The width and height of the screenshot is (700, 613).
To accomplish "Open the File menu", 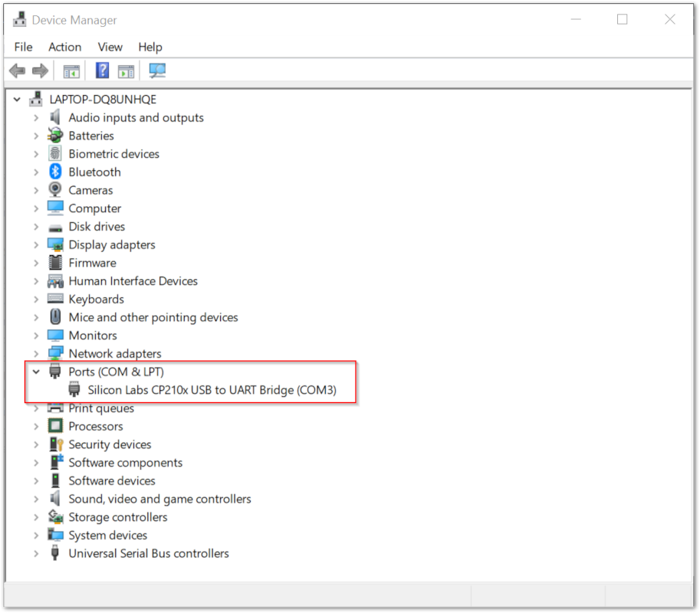I will pos(23,47).
